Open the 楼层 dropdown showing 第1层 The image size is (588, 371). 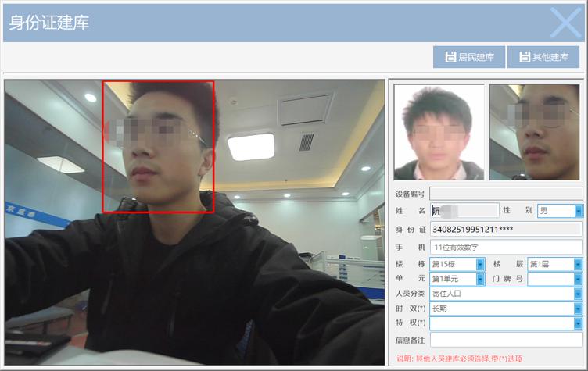pyautogui.click(x=579, y=264)
